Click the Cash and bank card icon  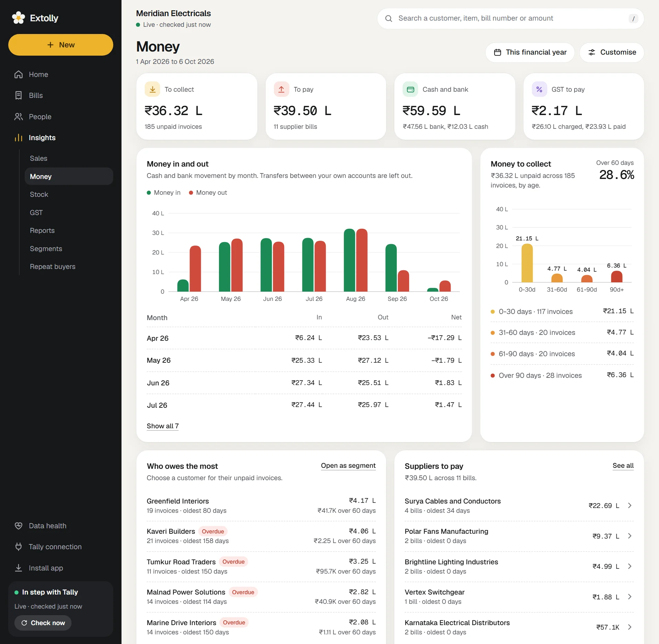[x=411, y=89]
